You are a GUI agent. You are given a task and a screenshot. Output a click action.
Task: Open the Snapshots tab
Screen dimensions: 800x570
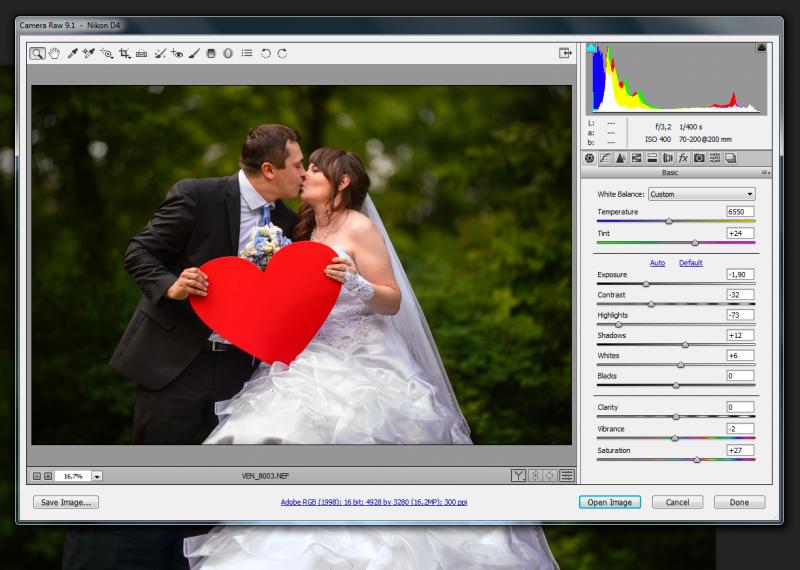click(x=731, y=158)
